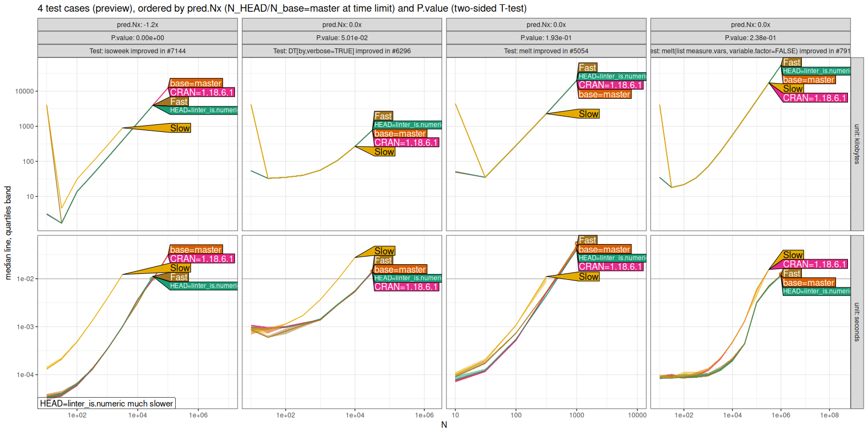The width and height of the screenshot is (868, 434).
Task: Click 'HEAD=linter_is.numeric' in DT[by,verbose=TRUE] seconds panel
Action: 408,278
